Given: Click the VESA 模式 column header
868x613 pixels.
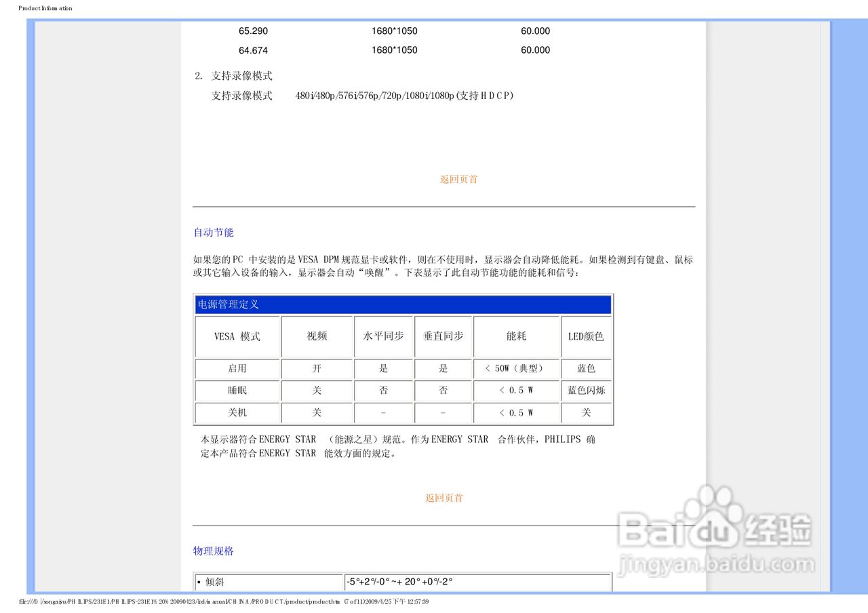Looking at the screenshot, I should [237, 336].
